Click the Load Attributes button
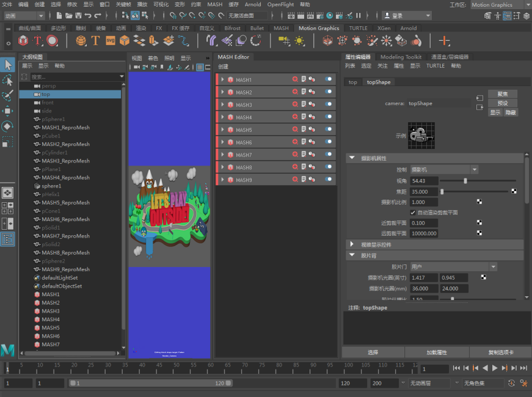 pyautogui.click(x=437, y=352)
